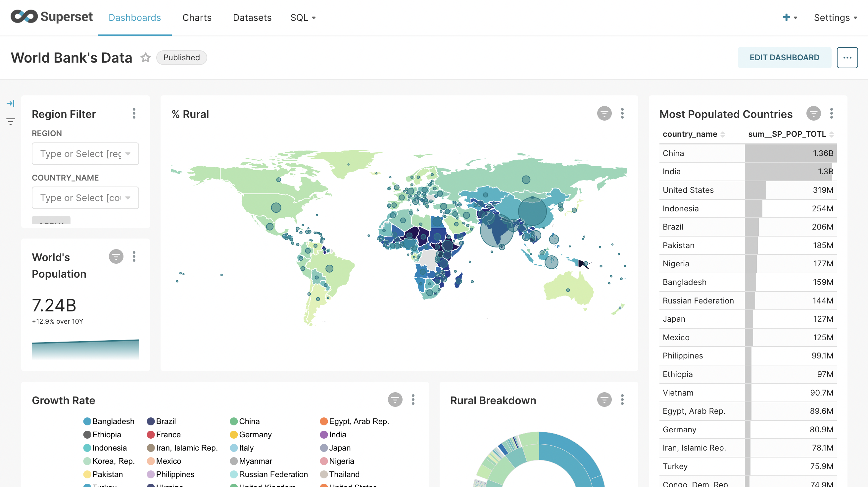Click applied filters badge on % Rural chart
The height and width of the screenshot is (487, 868).
click(x=604, y=114)
